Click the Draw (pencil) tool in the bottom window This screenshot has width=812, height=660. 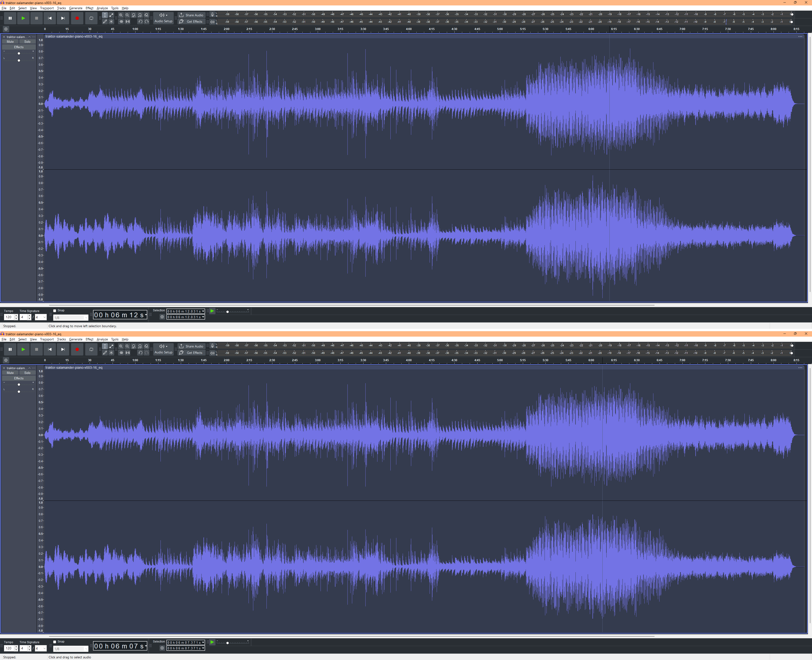(105, 352)
